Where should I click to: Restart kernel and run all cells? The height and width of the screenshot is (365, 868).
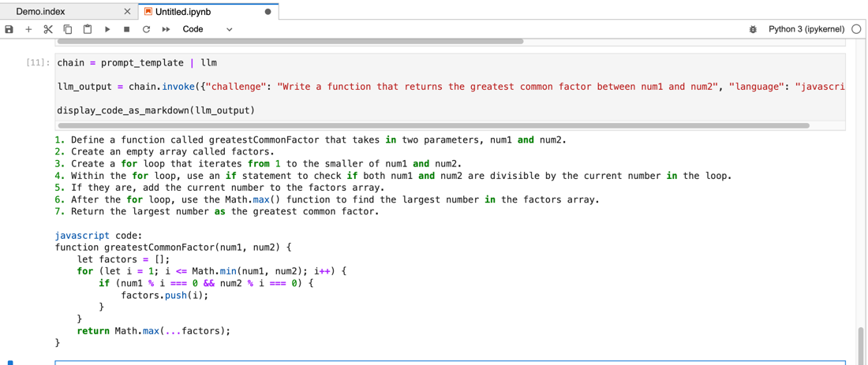pos(166,29)
